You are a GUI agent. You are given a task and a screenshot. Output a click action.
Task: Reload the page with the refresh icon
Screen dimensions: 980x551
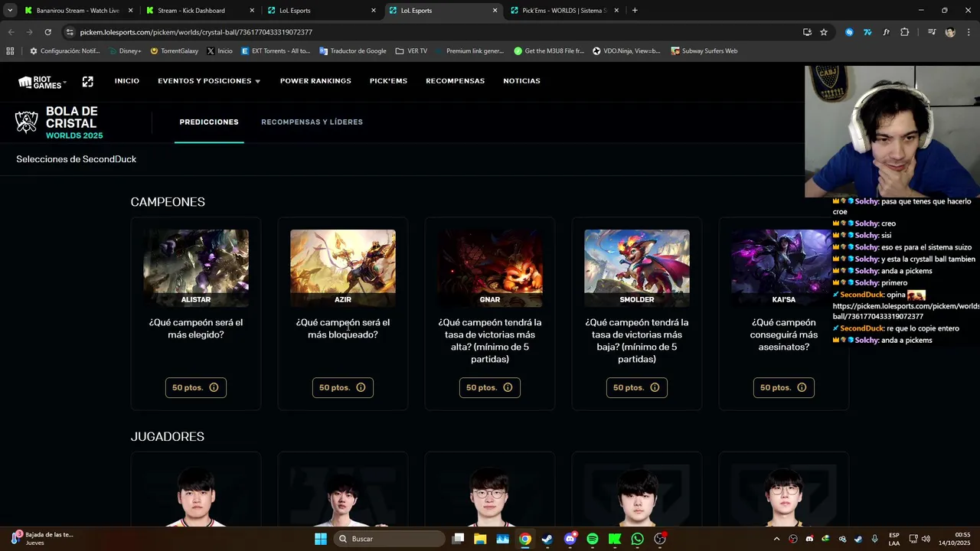click(47, 32)
